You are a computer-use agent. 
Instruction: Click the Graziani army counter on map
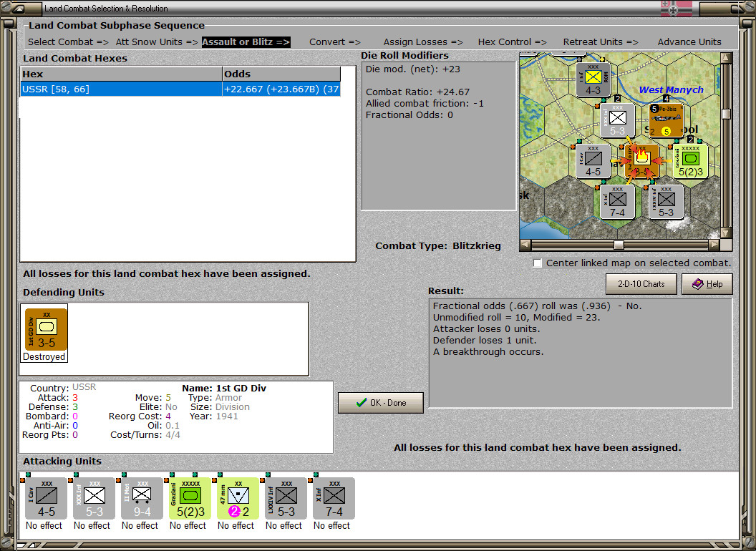690,160
